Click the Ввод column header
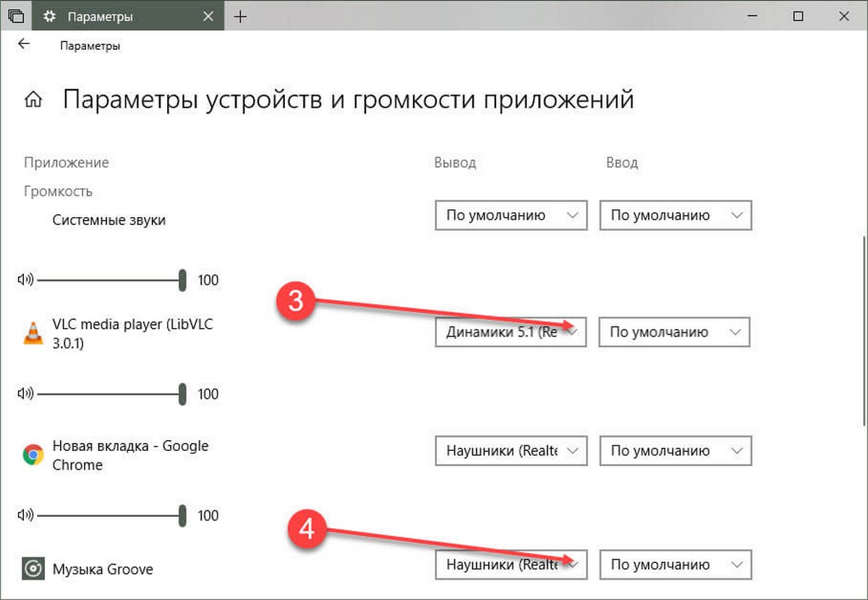The image size is (868, 600). 622,163
